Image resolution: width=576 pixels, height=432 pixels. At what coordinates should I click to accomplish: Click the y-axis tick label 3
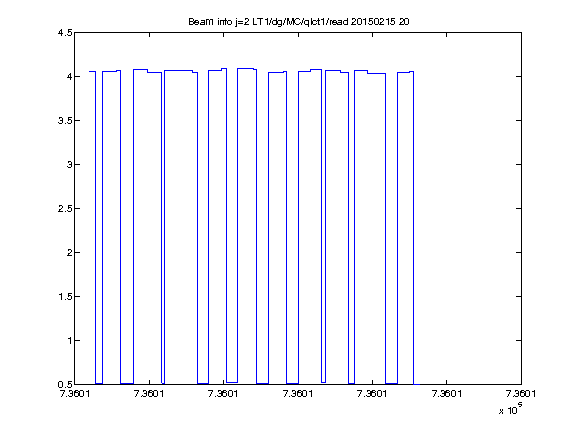(69, 165)
